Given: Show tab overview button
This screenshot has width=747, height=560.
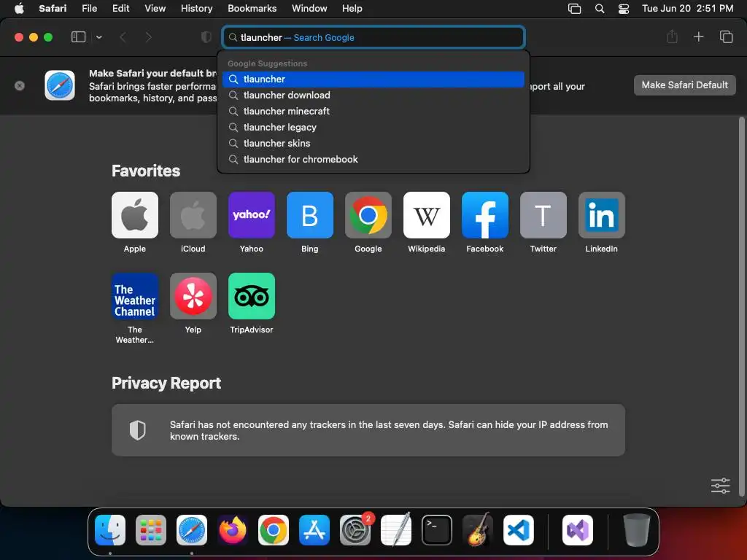Looking at the screenshot, I should 726,36.
